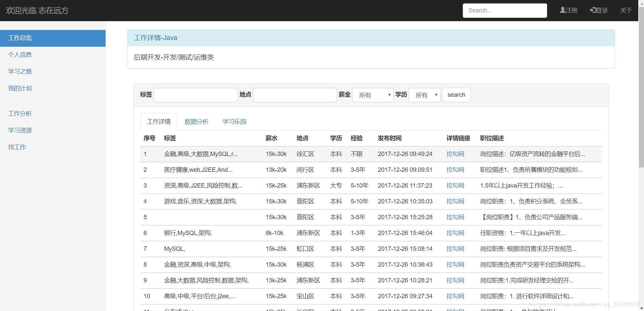Click location 虹口区 in row 7

[305, 249]
